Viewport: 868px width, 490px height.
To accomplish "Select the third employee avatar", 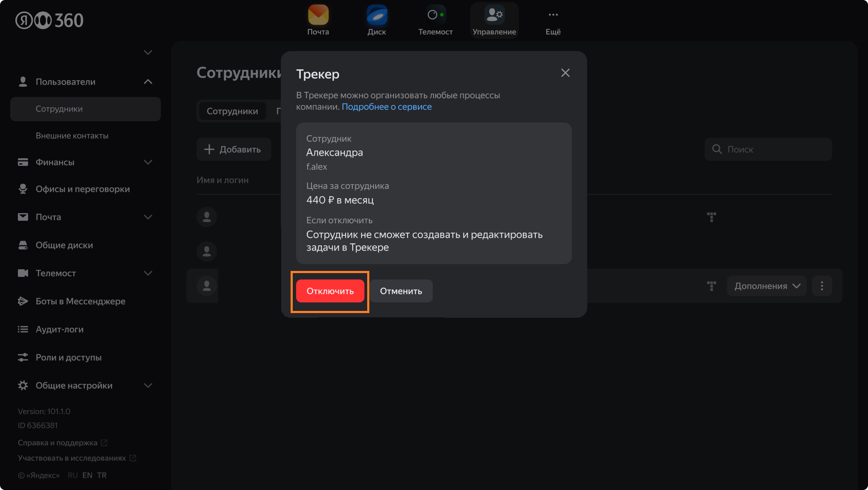I will [207, 286].
